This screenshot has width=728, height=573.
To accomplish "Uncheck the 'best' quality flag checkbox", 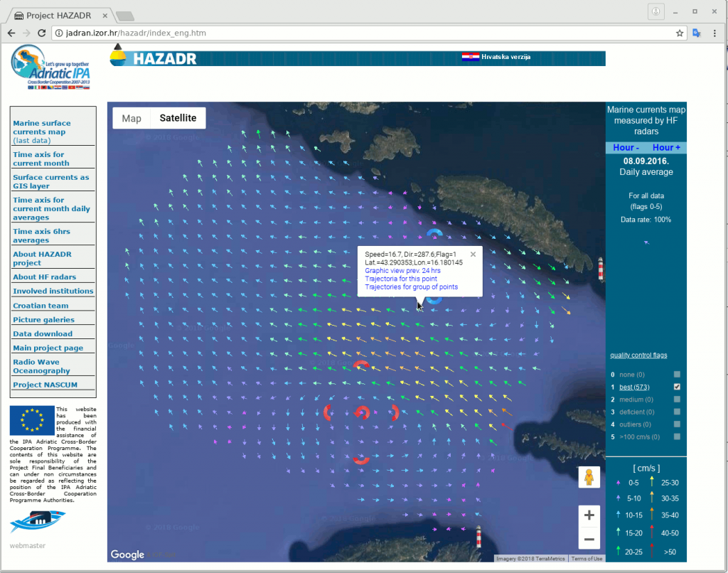I will click(x=677, y=387).
